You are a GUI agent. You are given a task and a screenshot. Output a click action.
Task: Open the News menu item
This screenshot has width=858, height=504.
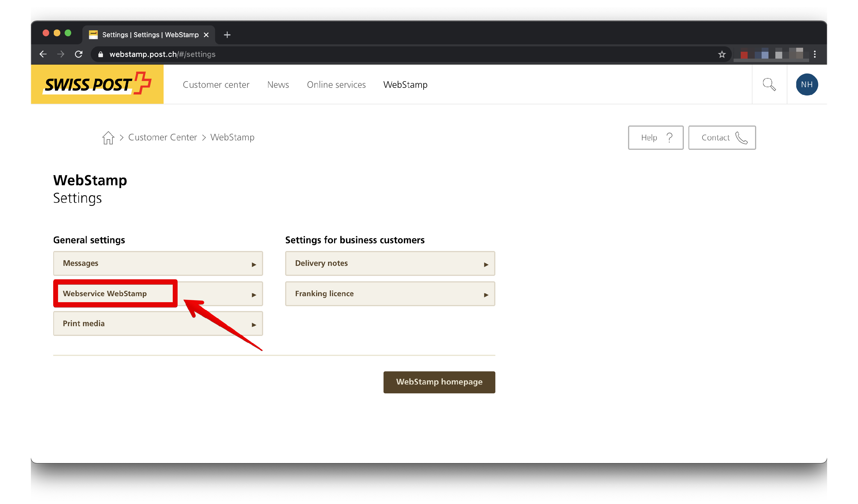pyautogui.click(x=278, y=84)
